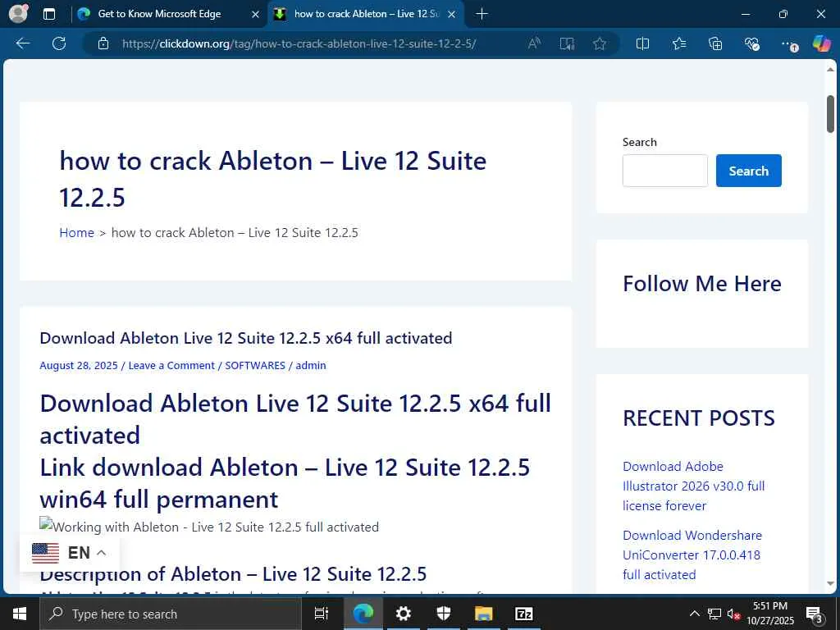This screenshot has width=840, height=630.
Task: Open a new tab with the plus button
Action: click(482, 14)
